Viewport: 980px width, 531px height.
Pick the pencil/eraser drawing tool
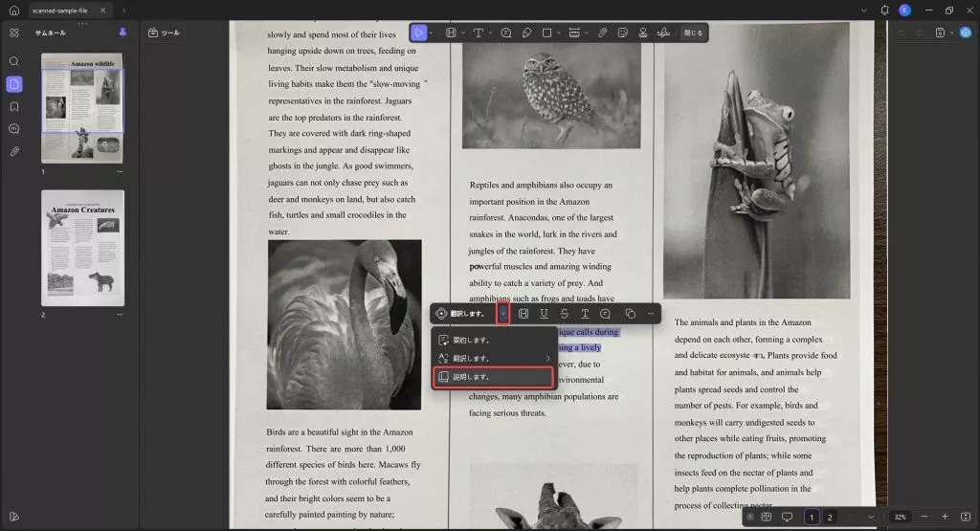pos(527,33)
